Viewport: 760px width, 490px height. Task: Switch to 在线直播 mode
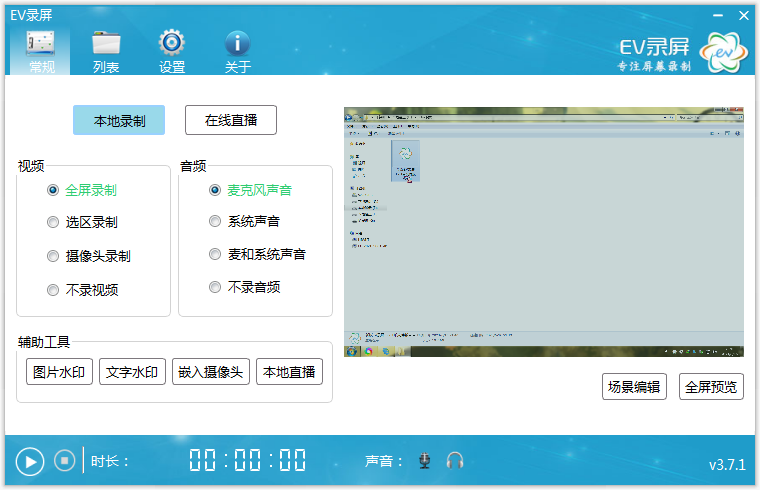click(x=231, y=120)
